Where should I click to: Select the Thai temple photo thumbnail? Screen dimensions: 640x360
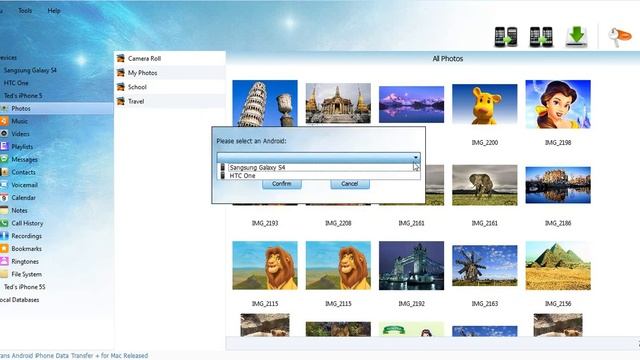point(338,103)
